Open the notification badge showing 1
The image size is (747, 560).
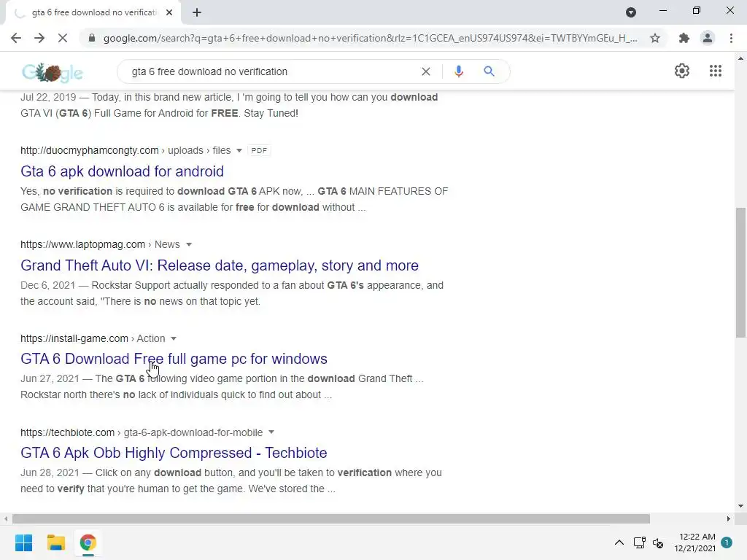[727, 542]
